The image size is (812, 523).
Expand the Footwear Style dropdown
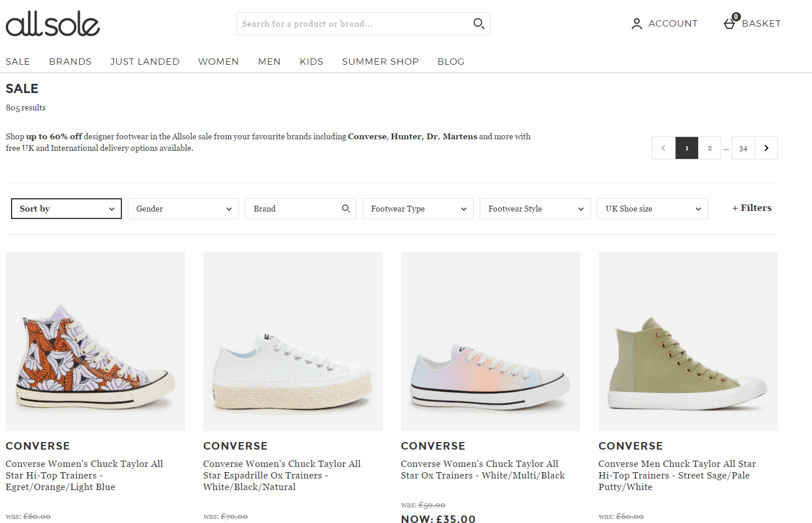pyautogui.click(x=535, y=209)
